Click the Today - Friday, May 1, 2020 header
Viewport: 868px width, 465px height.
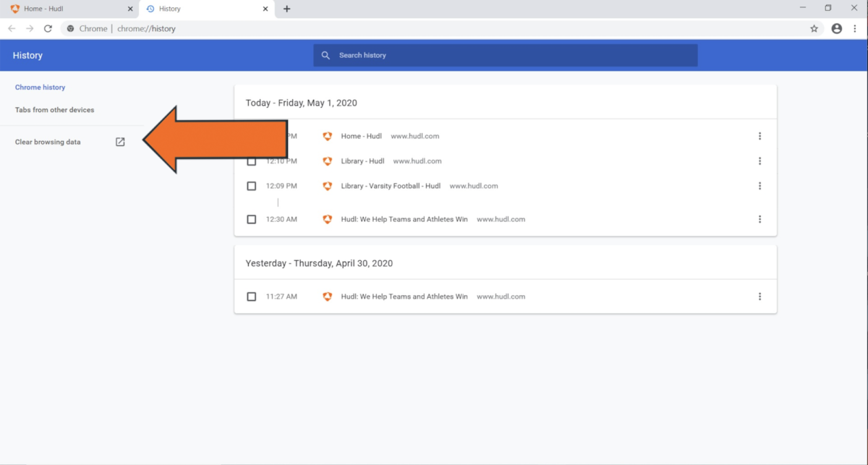[301, 103]
